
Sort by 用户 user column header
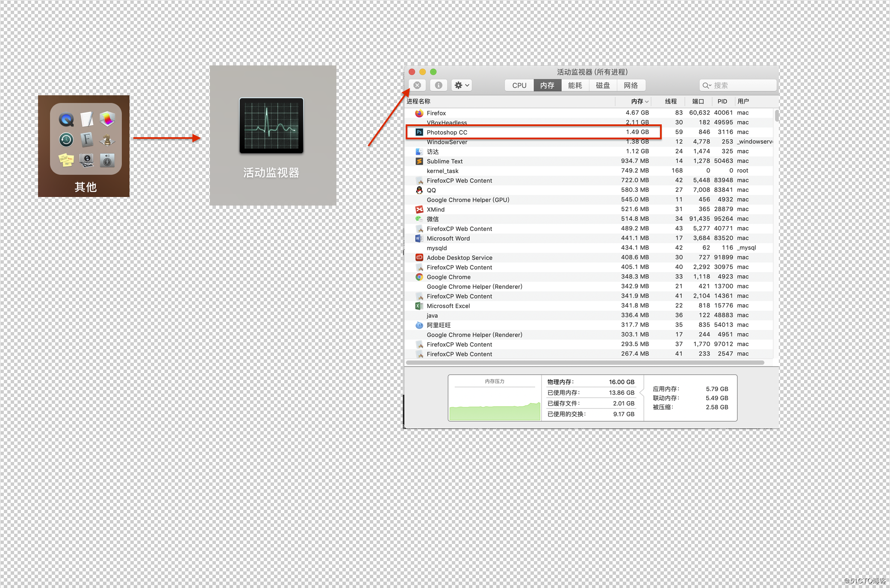[x=754, y=101]
